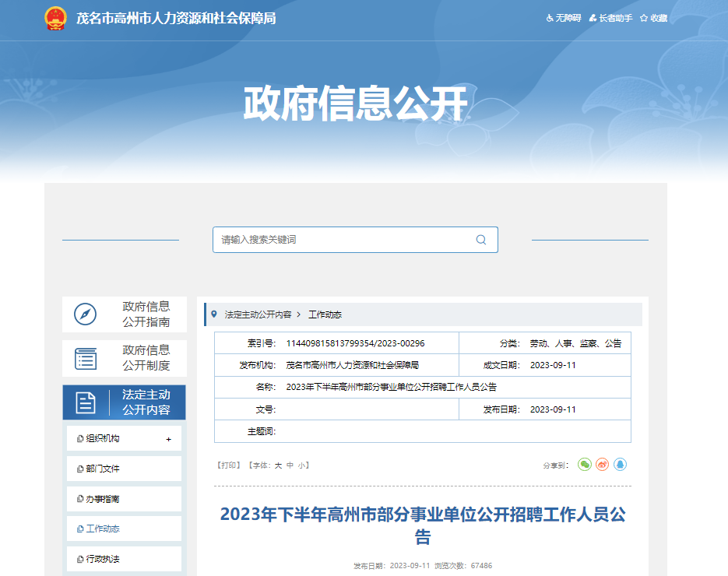Share the article via QQ icon
Viewport: 728px width, 576px height.
pyautogui.click(x=621, y=465)
